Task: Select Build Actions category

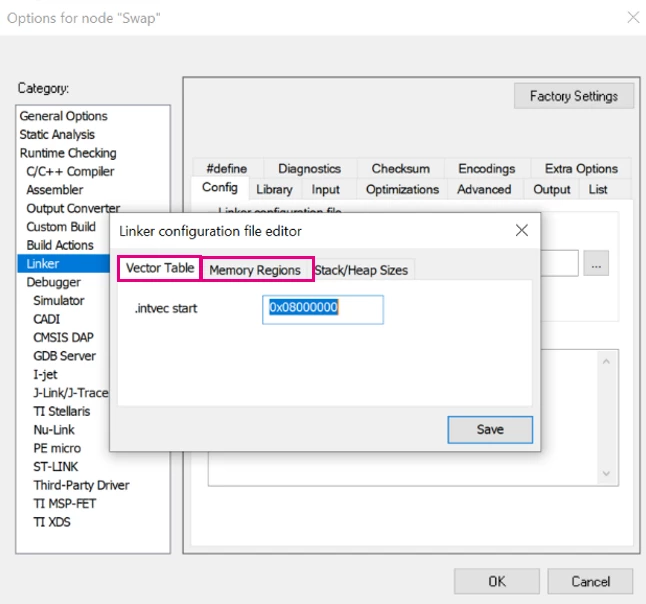Action: (60, 245)
